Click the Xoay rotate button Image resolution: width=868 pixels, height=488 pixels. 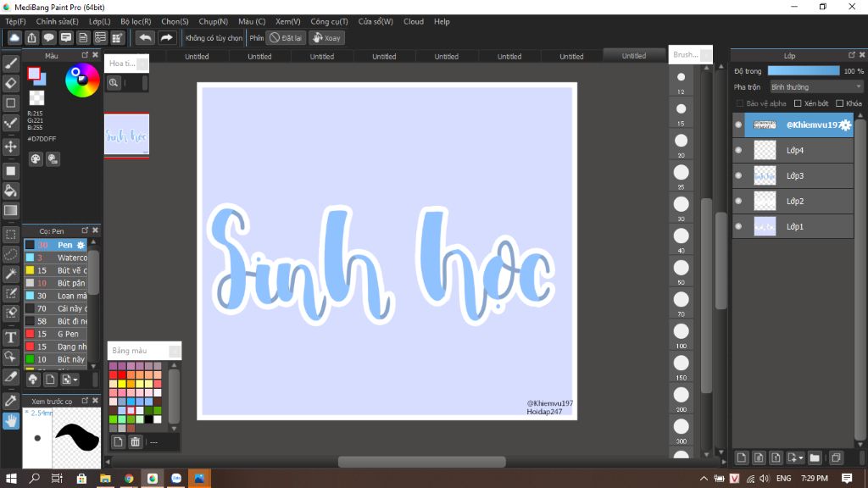tap(326, 37)
